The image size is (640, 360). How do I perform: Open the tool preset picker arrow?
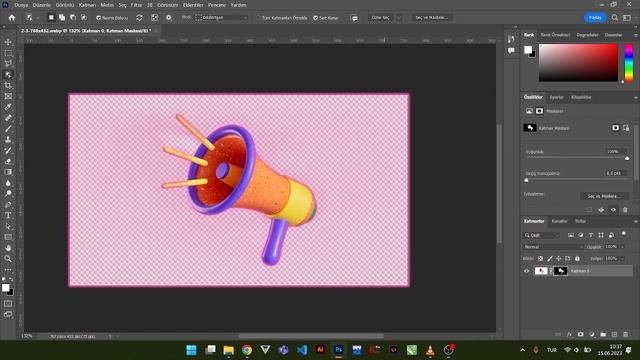tap(38, 18)
